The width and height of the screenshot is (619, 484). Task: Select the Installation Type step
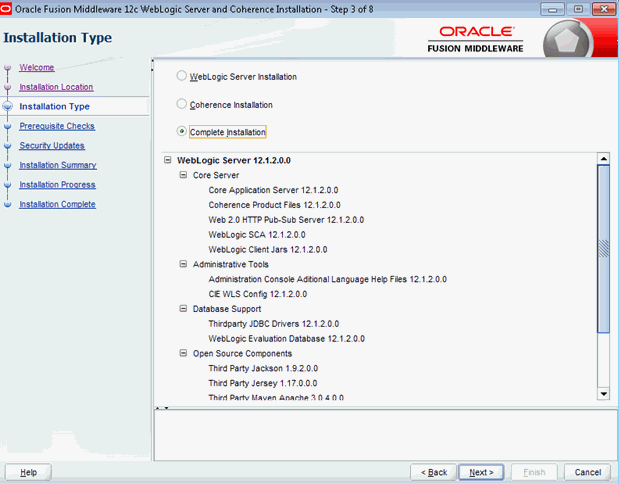[54, 107]
